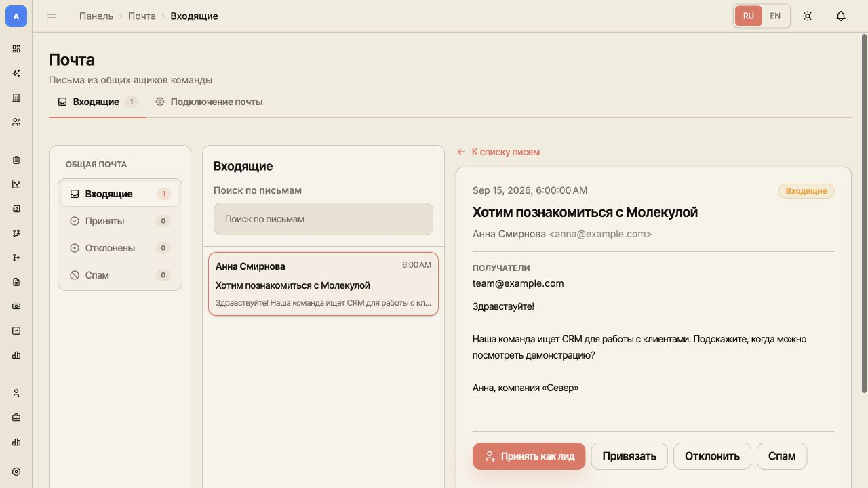Open notifications via the bell icon
868x488 pixels.
coord(841,16)
